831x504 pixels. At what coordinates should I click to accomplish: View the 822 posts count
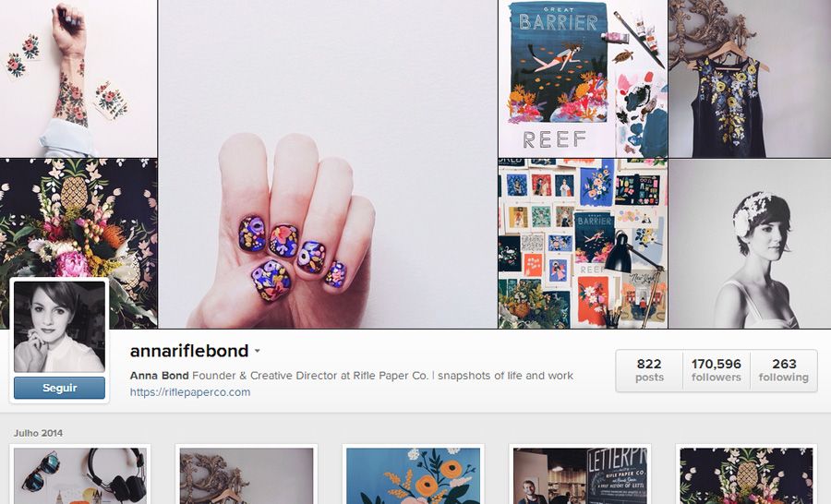tap(649, 370)
